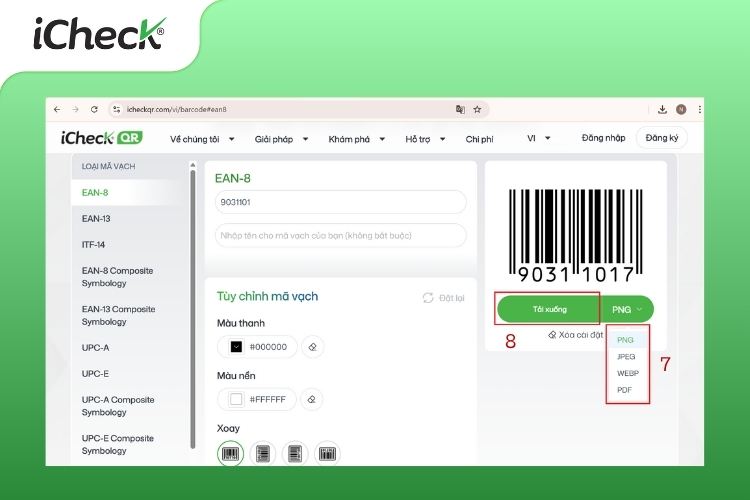Select the third rotation barcode option

click(295, 453)
